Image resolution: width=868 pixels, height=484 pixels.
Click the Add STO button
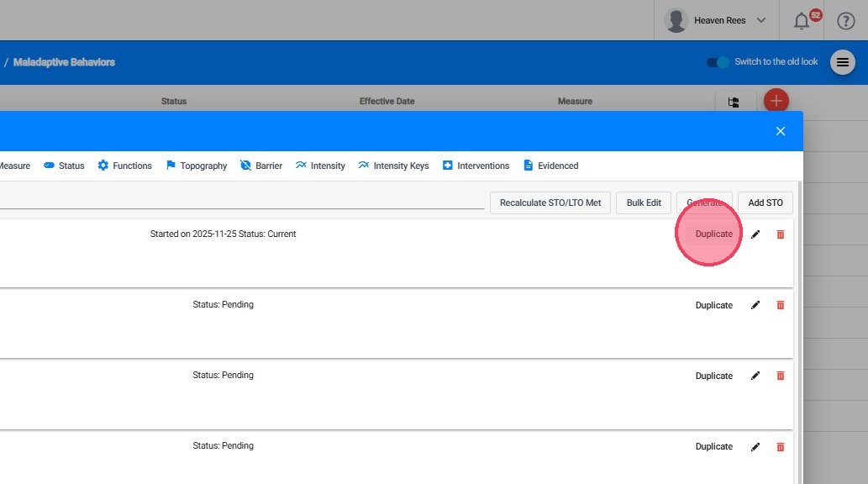point(765,203)
